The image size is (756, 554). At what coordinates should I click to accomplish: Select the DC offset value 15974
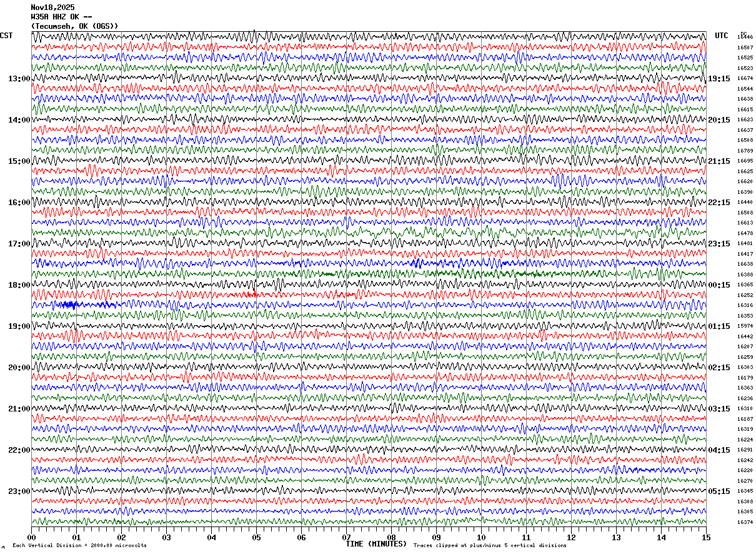click(745, 326)
